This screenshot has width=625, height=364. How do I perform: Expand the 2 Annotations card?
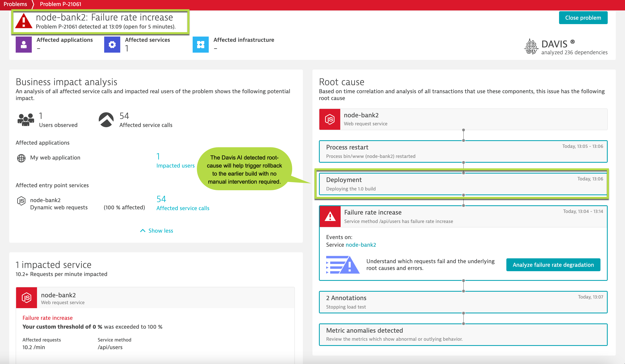click(463, 302)
